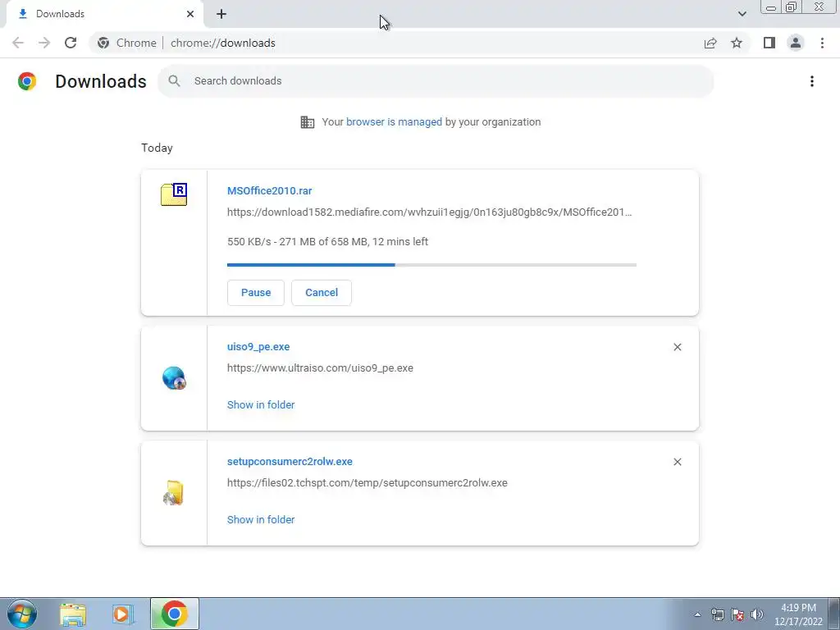The width and height of the screenshot is (840, 630).
Task: Click the Downloads page heading
Action: pyautogui.click(x=101, y=81)
